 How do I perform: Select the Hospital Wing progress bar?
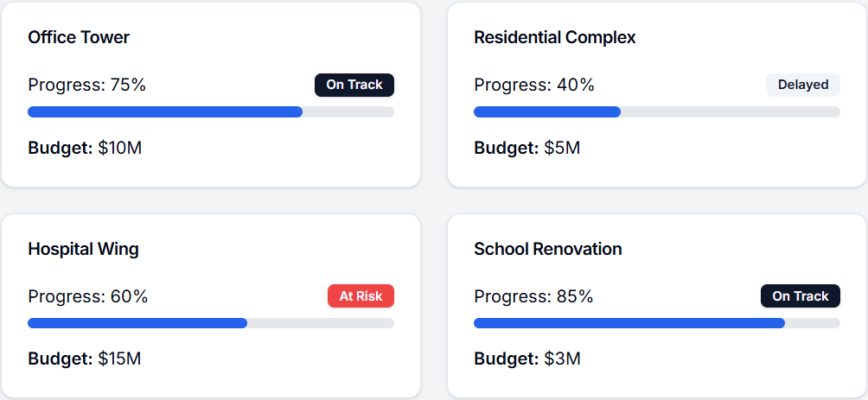point(211,323)
